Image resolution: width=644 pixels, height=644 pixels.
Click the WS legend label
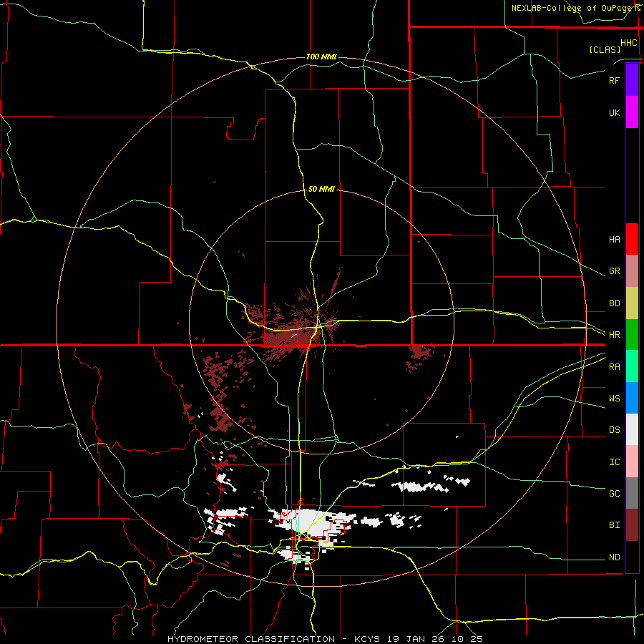click(614, 398)
